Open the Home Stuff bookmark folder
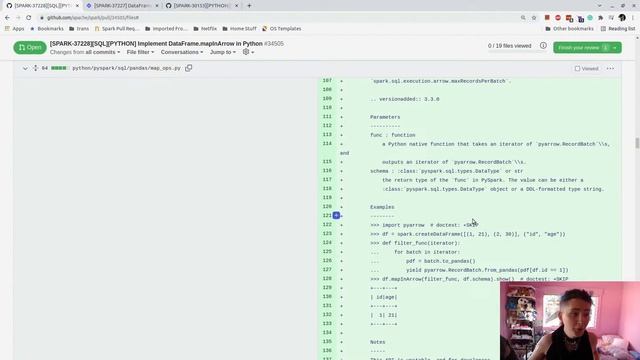 240,29
